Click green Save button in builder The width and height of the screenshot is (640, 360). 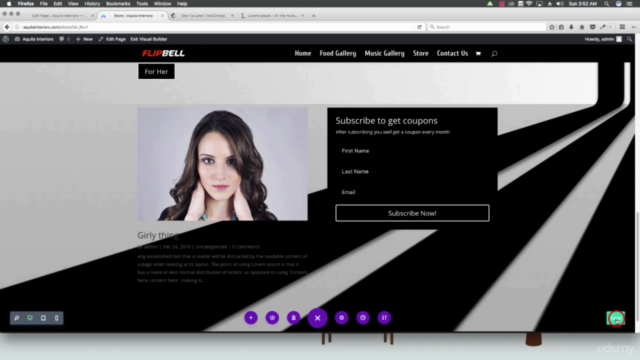(616, 318)
